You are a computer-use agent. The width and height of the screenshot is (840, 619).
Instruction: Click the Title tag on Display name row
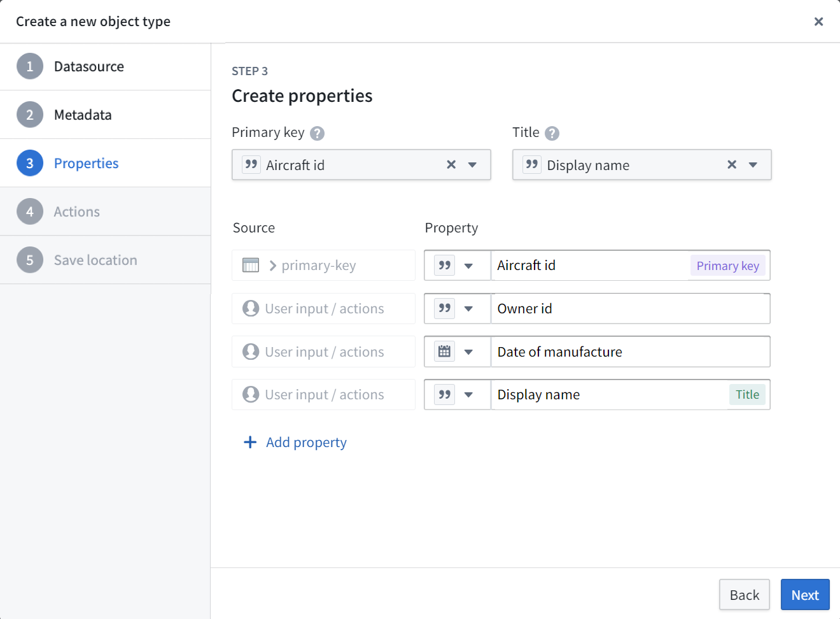pos(748,395)
